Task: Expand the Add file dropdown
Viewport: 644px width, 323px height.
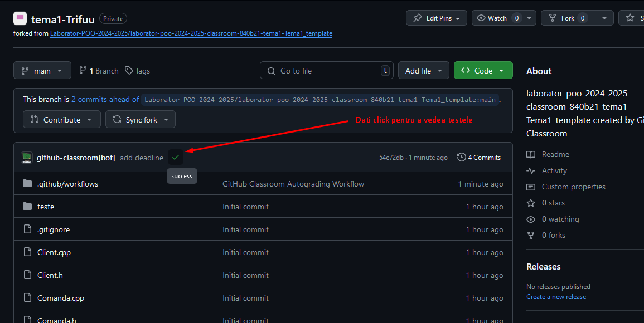Action: tap(423, 71)
